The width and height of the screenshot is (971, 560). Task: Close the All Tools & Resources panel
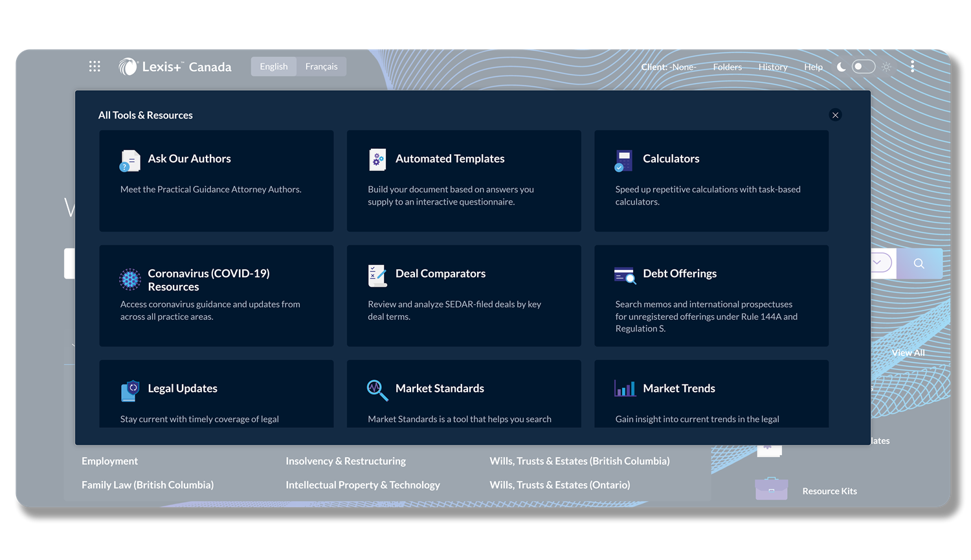click(835, 115)
